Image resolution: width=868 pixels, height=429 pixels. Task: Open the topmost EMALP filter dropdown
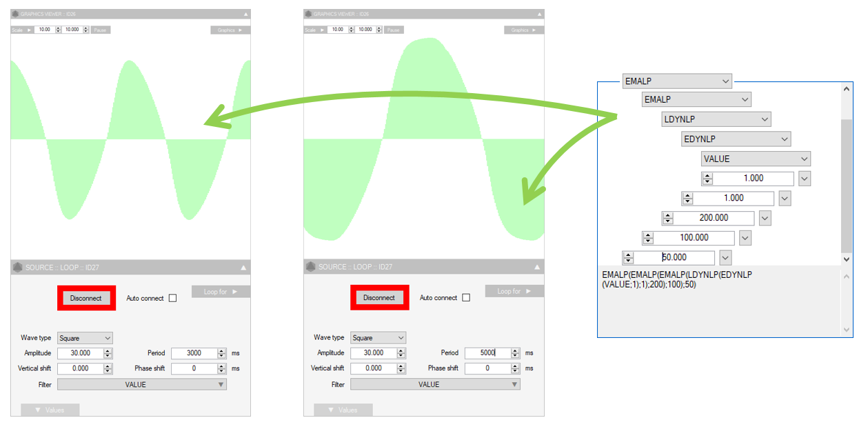tap(677, 81)
